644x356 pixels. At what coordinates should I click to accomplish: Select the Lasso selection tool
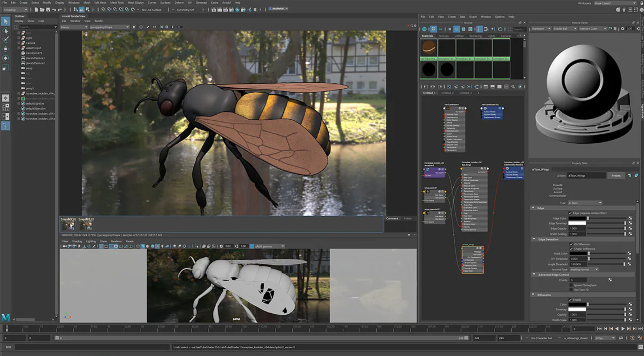5,30
